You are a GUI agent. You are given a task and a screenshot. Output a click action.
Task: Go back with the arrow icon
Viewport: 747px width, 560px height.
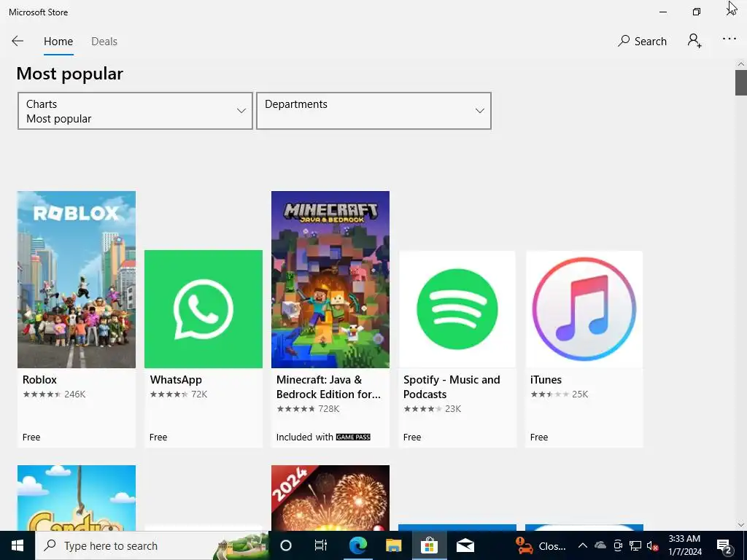[x=18, y=41]
